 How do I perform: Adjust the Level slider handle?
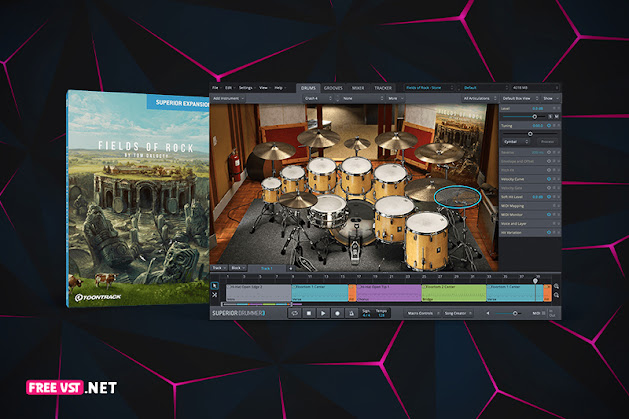pyautogui.click(x=534, y=116)
